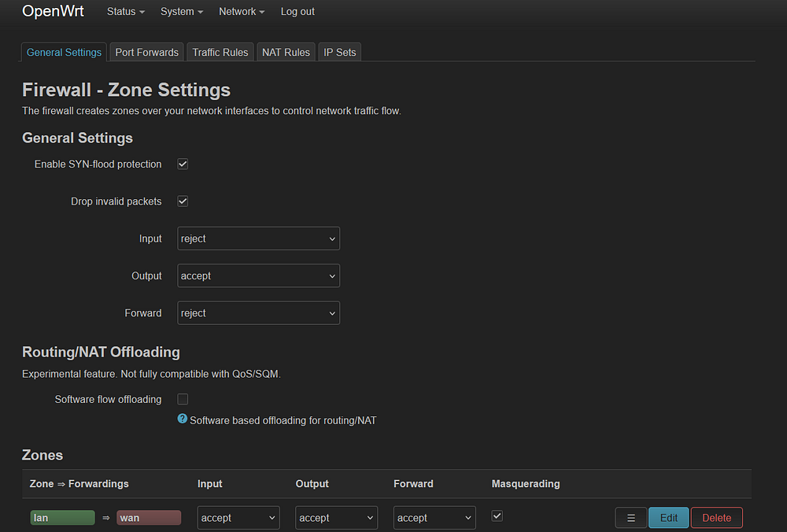
Task: Open the Status menu
Action: click(x=125, y=12)
